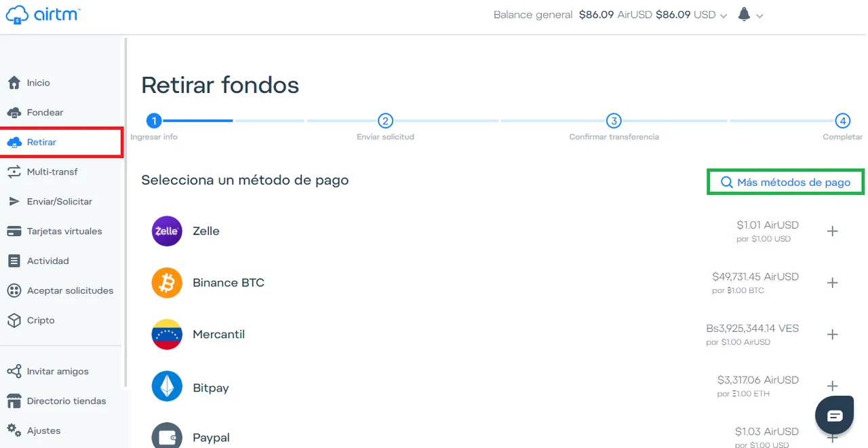Click the Balance general label
The image size is (868, 448).
pos(533,14)
